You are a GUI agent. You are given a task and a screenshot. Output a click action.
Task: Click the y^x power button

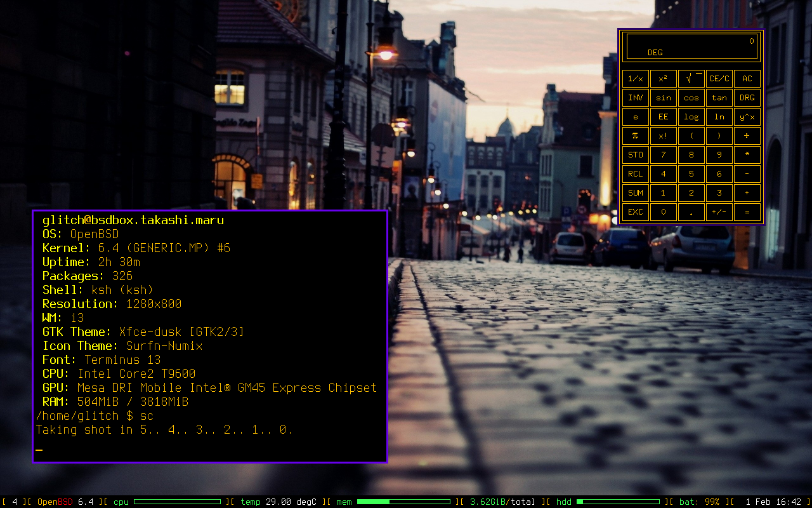pyautogui.click(x=747, y=117)
